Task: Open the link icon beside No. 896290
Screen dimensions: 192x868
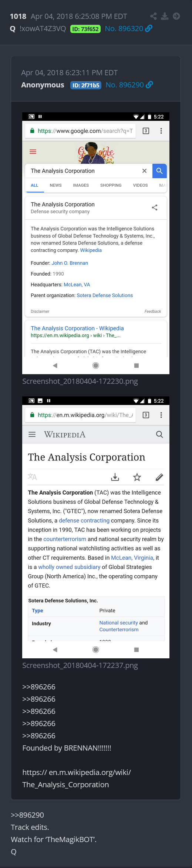Action: coord(149,85)
